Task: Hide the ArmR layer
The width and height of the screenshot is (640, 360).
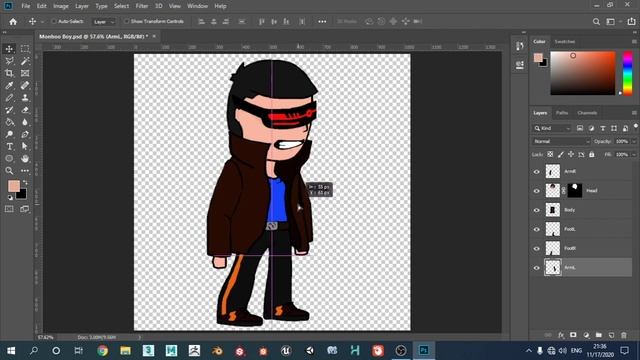Action: click(x=537, y=172)
